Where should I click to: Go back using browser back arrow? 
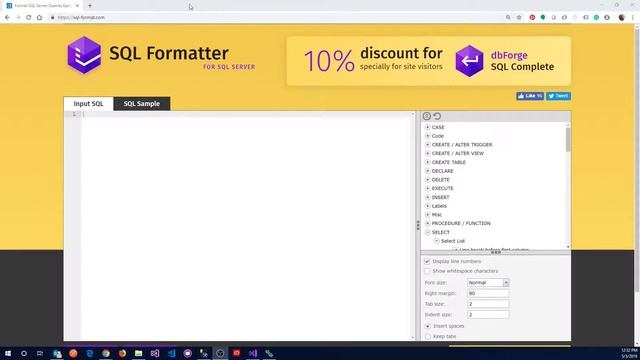point(7,18)
